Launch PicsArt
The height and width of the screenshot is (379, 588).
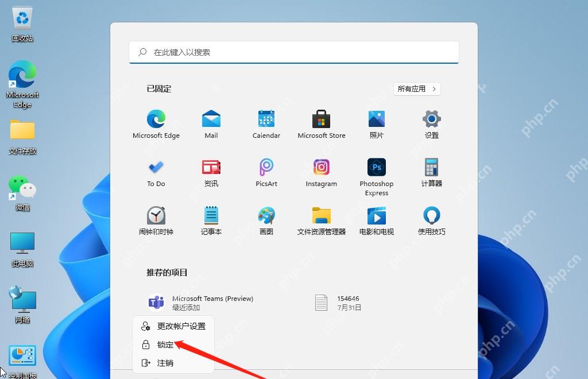(266, 172)
